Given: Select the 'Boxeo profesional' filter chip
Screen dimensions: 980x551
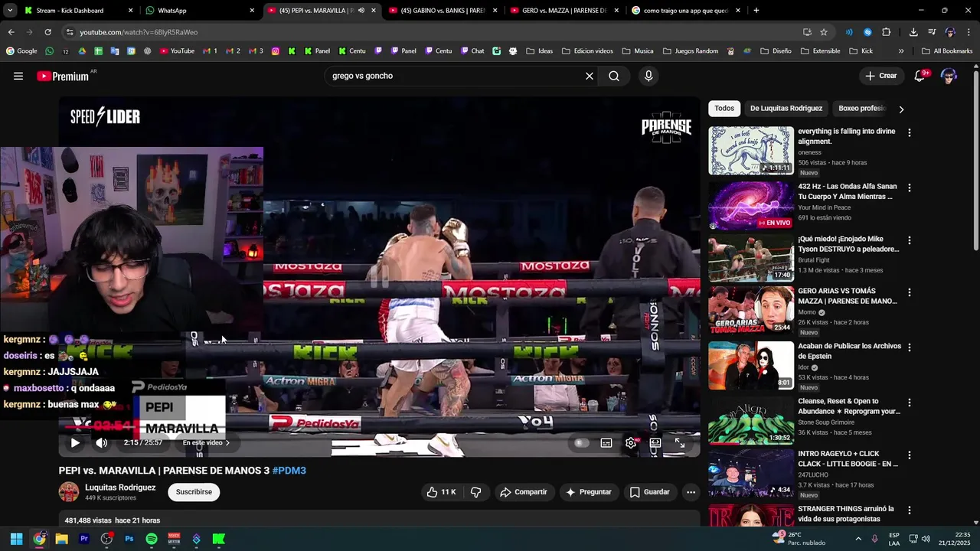Looking at the screenshot, I should tap(861, 108).
